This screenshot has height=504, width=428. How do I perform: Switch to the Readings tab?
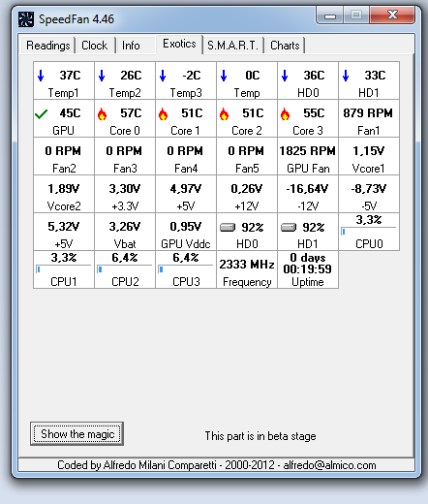point(48,46)
